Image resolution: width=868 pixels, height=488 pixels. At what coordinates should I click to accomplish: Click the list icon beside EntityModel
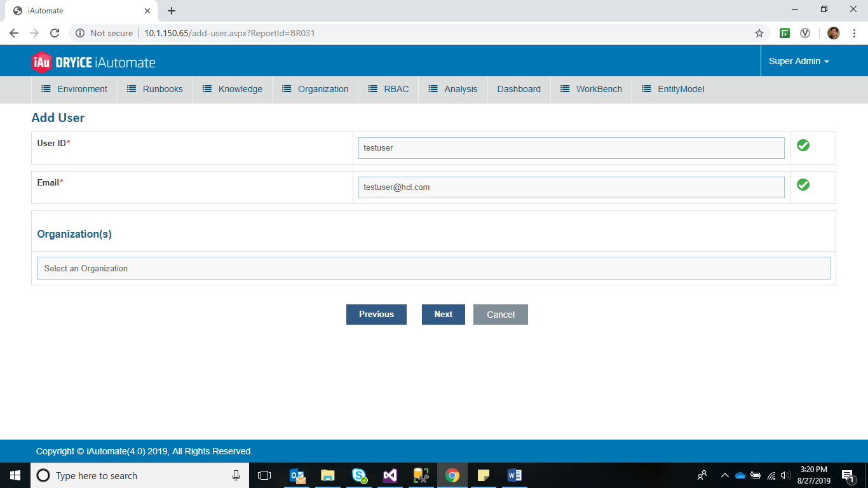[647, 89]
